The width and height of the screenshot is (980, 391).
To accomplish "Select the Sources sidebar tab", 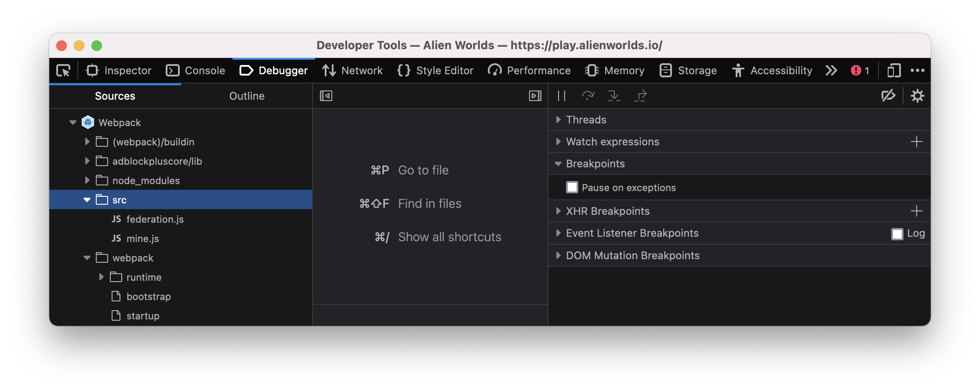I will coord(115,96).
